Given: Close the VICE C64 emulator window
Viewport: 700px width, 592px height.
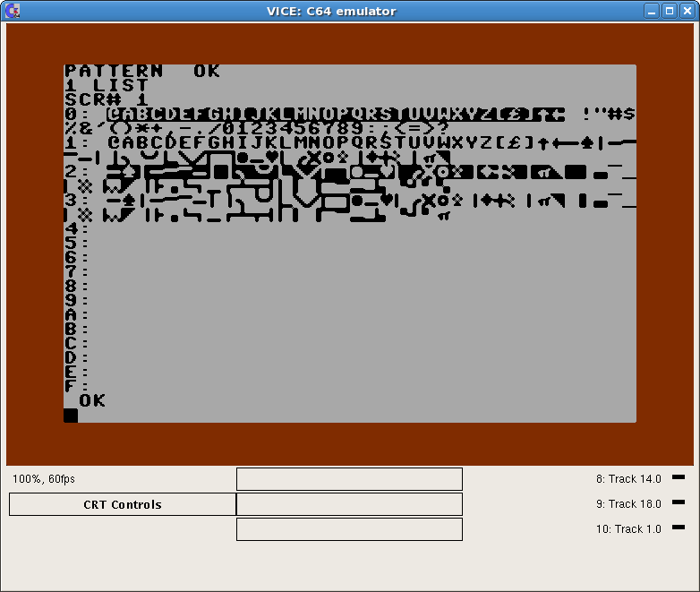Looking at the screenshot, I should pyautogui.click(x=686, y=11).
